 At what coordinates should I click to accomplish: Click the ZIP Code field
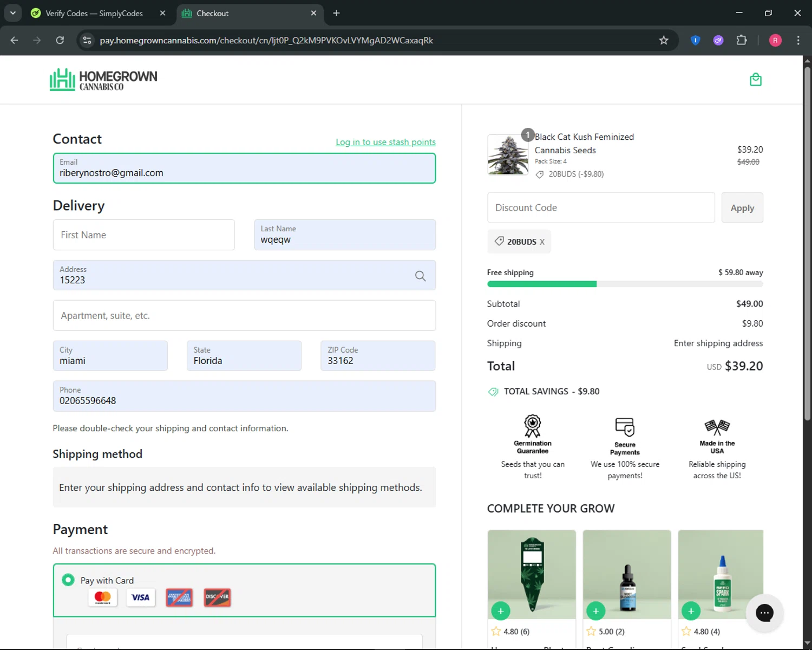378,356
